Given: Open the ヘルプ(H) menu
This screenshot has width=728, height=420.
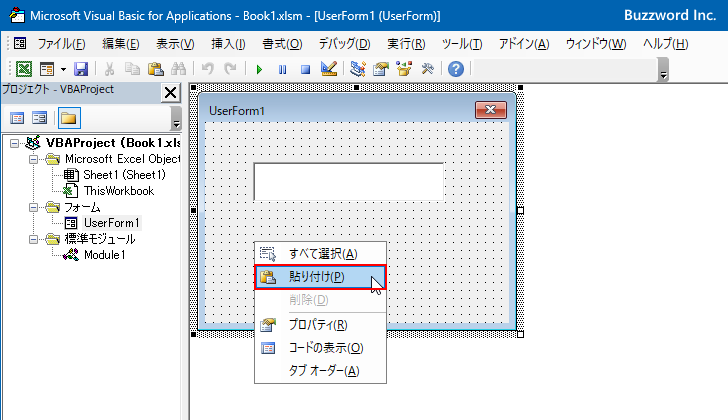Looking at the screenshot, I should 665,44.
